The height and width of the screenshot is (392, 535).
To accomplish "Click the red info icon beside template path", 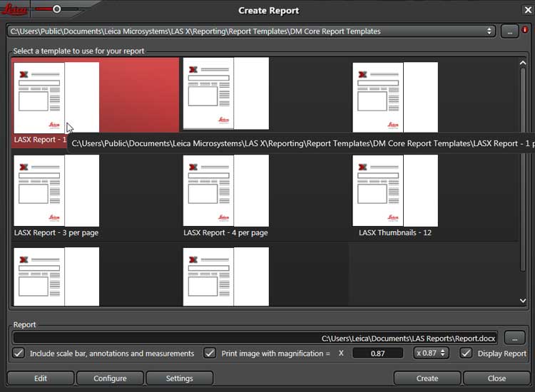I will pos(526,31).
